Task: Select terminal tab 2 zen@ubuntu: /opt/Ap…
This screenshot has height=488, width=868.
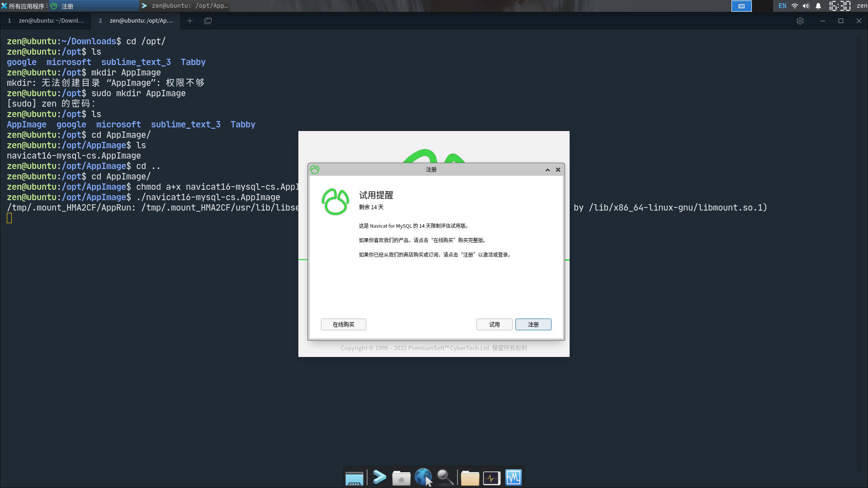Action: (x=136, y=21)
